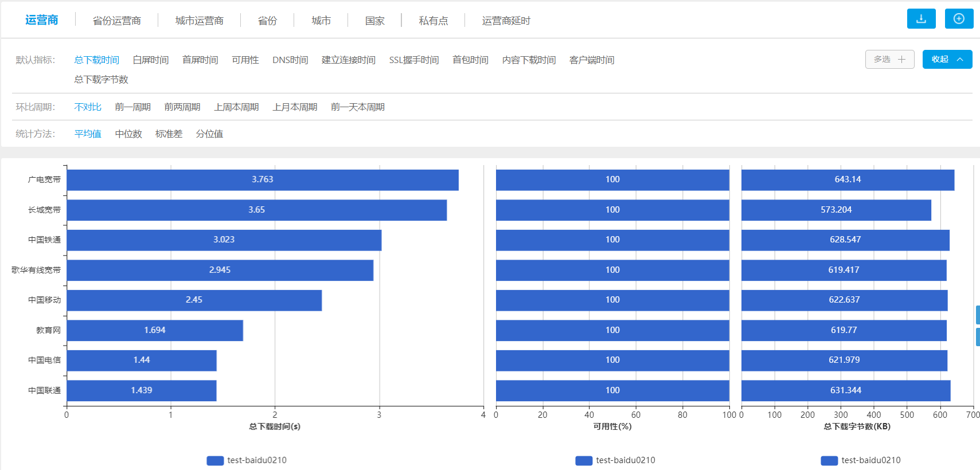Click the download icon button
The height and width of the screenshot is (470, 980).
(x=921, y=19)
